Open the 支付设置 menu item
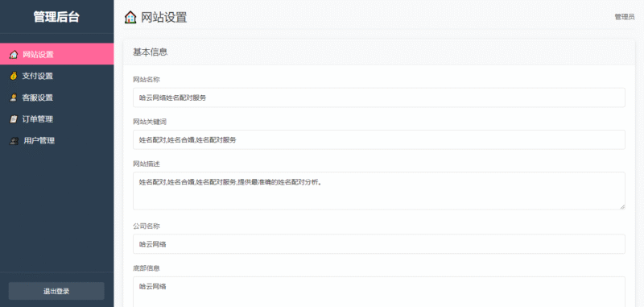 (x=56, y=76)
